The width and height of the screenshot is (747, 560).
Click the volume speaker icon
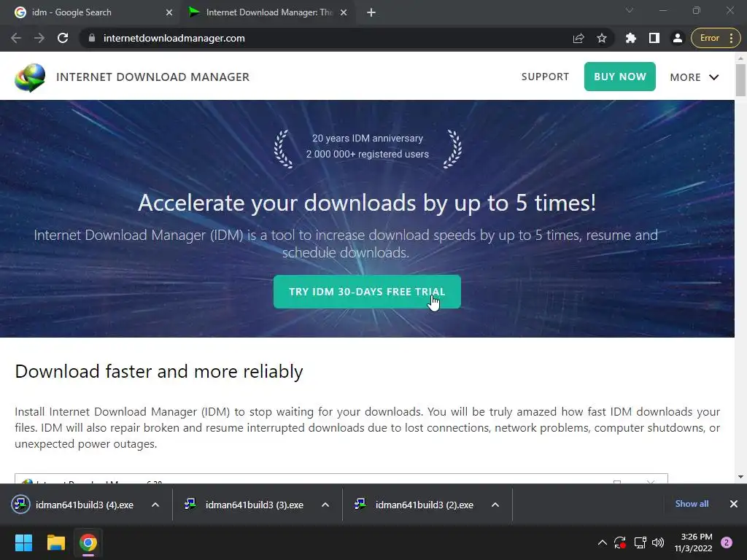pyautogui.click(x=658, y=542)
